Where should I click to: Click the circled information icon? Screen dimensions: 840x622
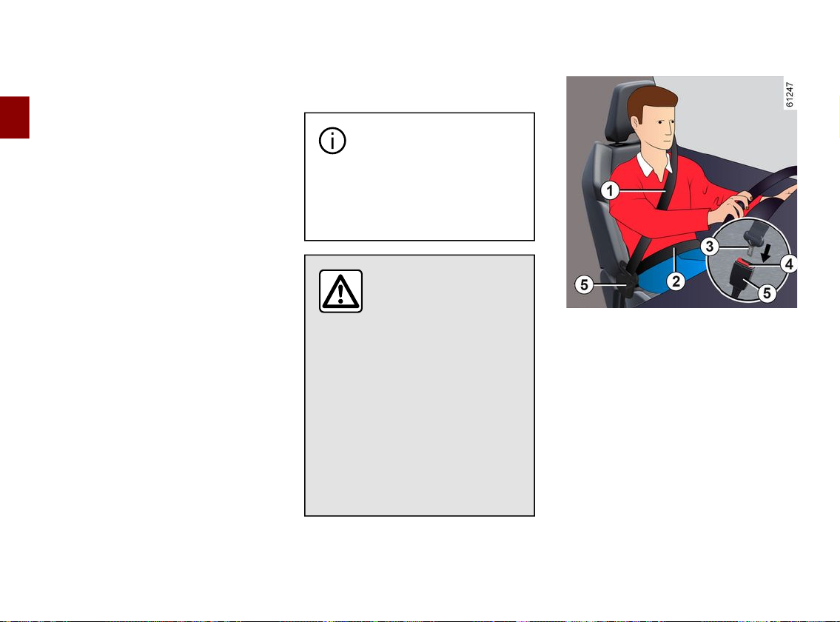point(333,141)
